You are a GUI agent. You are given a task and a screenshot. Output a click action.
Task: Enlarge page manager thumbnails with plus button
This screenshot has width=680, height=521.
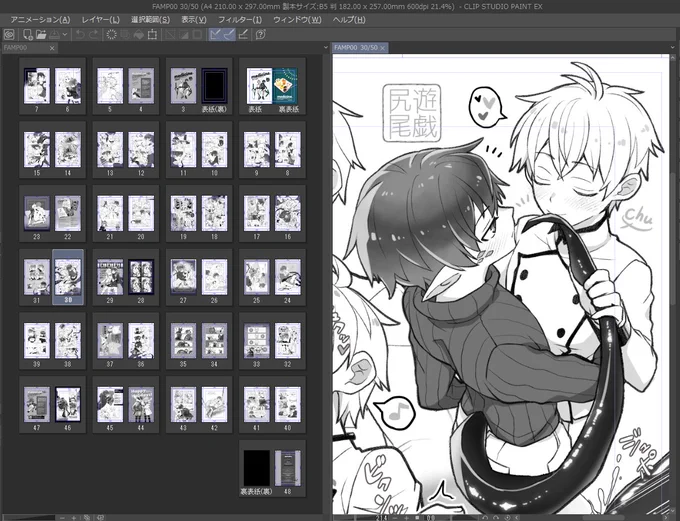click(74, 518)
